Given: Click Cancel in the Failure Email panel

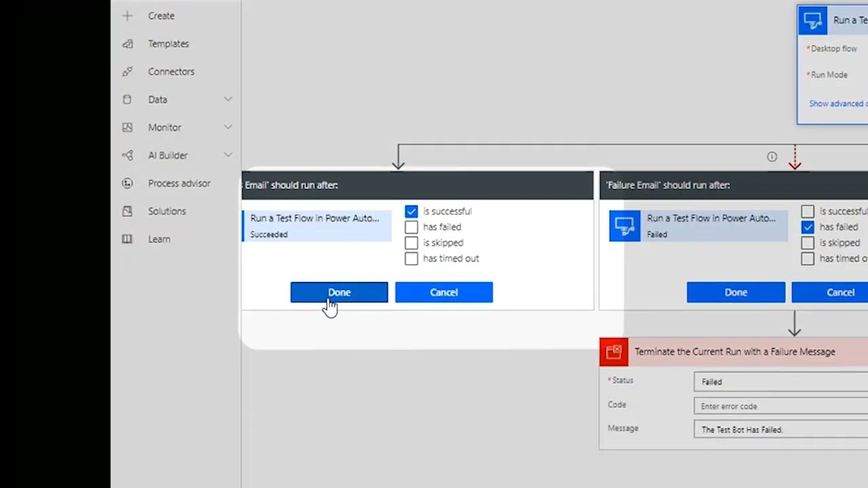Looking at the screenshot, I should pos(830,292).
